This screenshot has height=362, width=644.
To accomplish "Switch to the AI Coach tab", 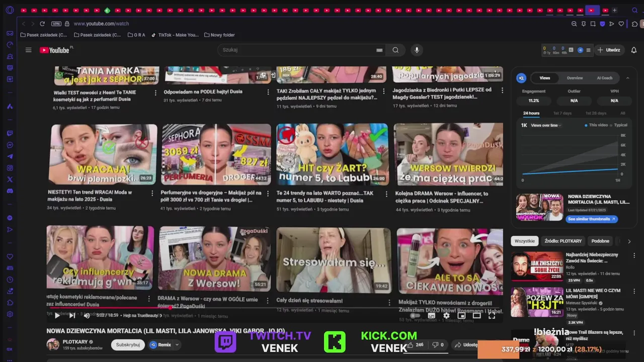I will [x=604, y=78].
